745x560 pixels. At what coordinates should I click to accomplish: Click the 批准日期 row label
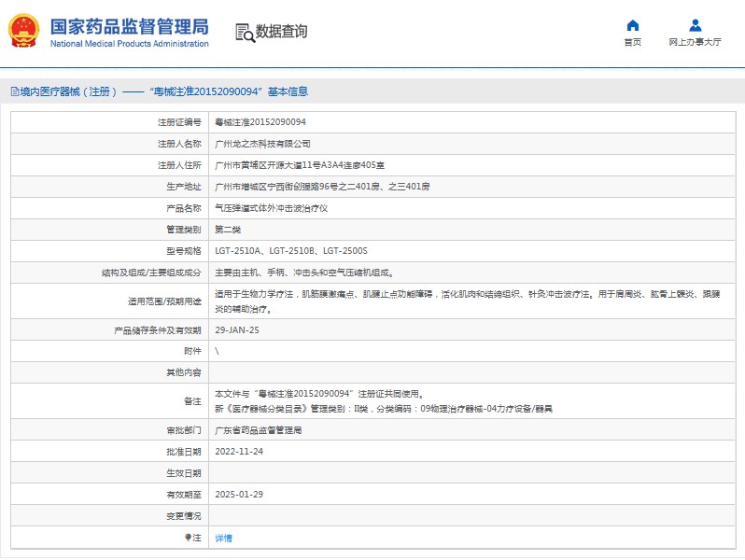(x=184, y=452)
